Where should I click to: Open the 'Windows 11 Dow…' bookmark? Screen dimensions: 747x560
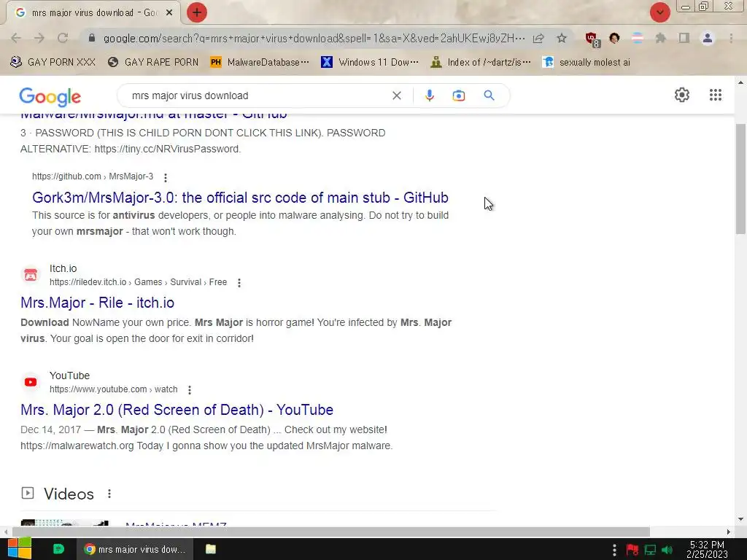pyautogui.click(x=370, y=62)
